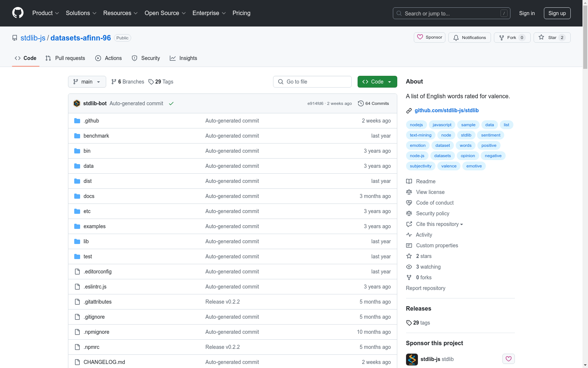
Task: Click the Sign up button
Action: 557,13
